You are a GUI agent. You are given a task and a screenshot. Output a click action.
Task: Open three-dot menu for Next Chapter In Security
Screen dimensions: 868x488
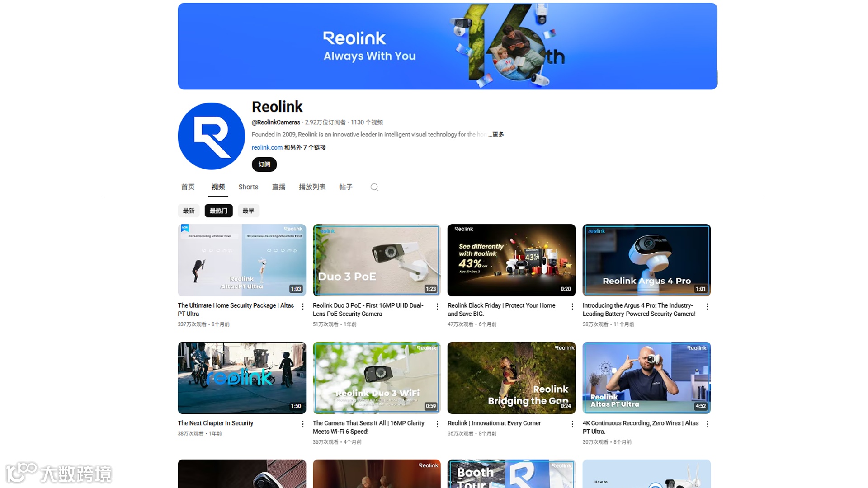click(302, 424)
